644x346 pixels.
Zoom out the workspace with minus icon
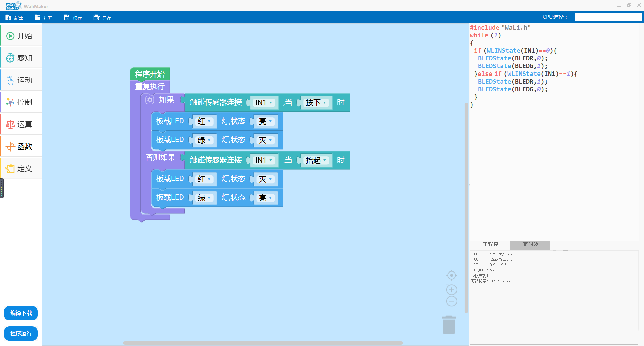(451, 301)
